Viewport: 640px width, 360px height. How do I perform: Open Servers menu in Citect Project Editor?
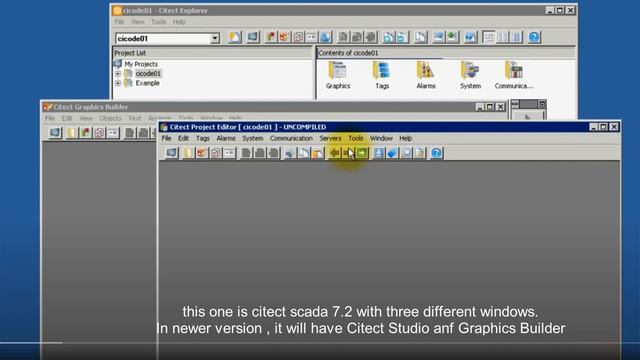(x=330, y=138)
